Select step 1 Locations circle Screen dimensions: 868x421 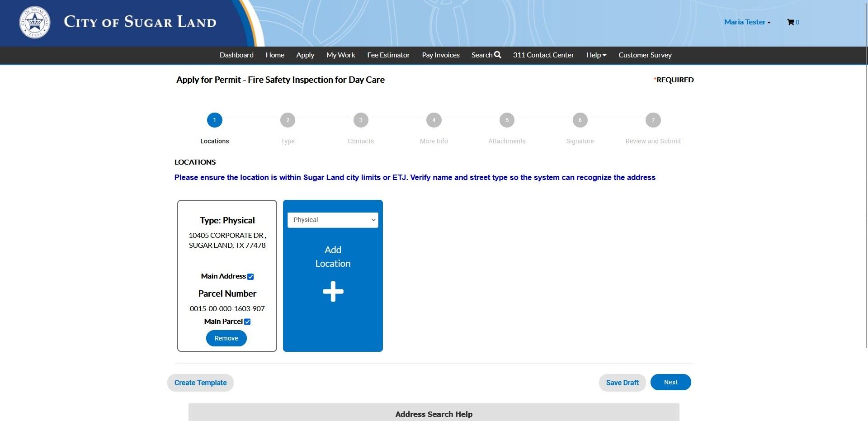(x=214, y=120)
